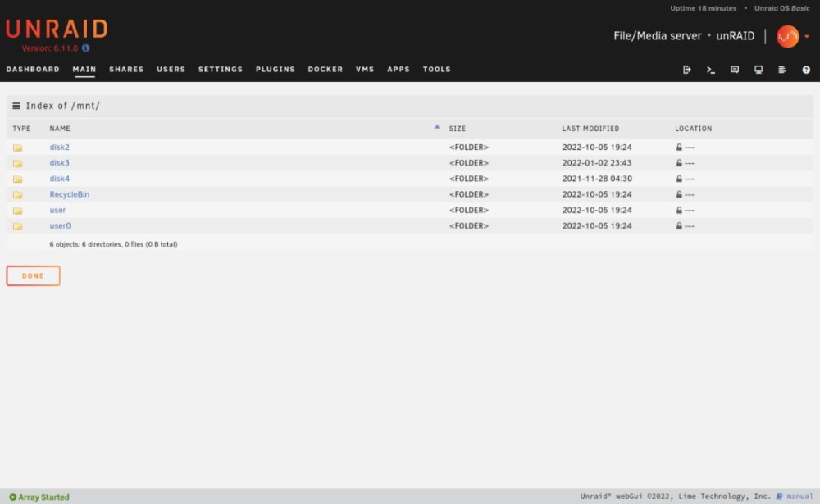Click the lock icon in disk2 row
Image resolution: width=820 pixels, height=504 pixels.
679,148
